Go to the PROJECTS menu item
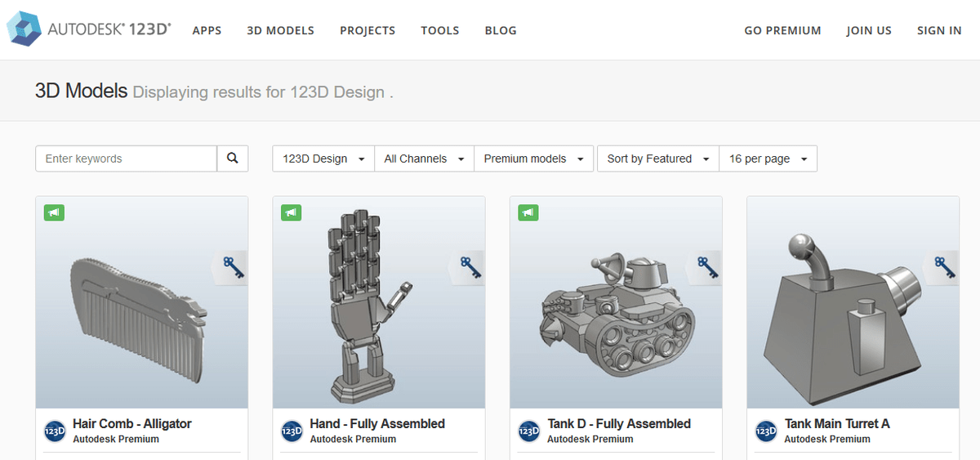The height and width of the screenshot is (460, 980). 367,30
